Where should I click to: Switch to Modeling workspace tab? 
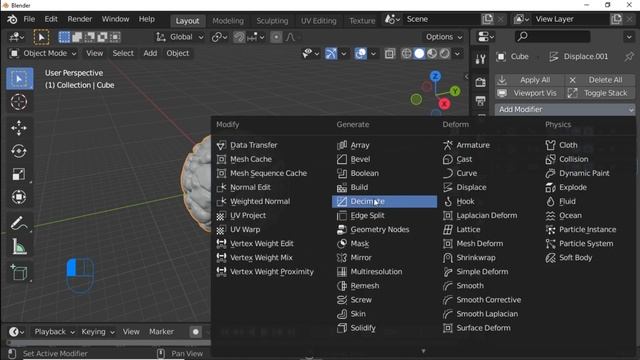tap(228, 21)
